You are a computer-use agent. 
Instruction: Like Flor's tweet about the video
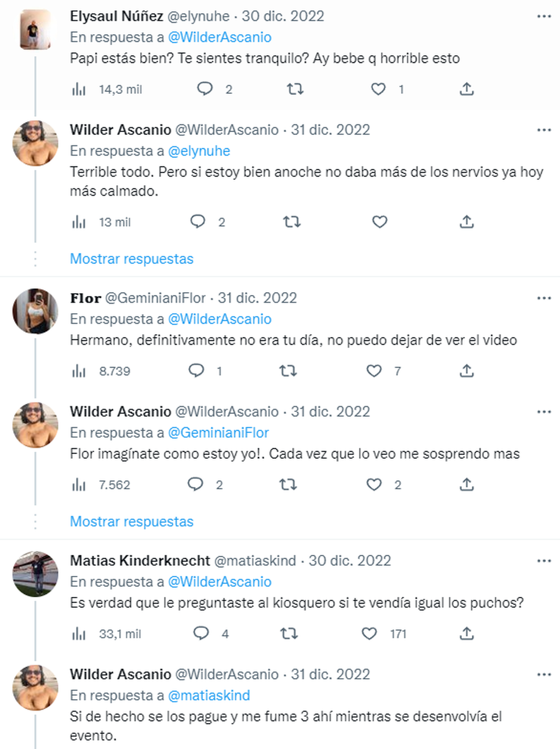(374, 371)
